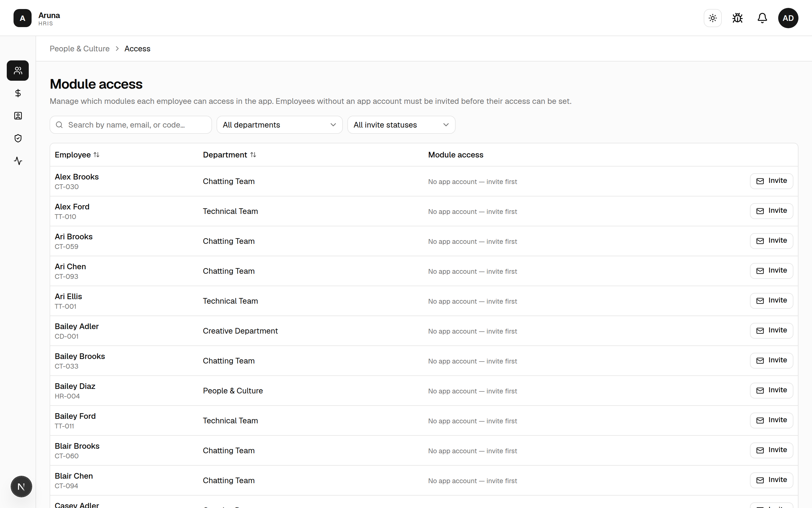This screenshot has width=812, height=508.
Task: Click the Aruna logo badge
Action: coord(23,18)
